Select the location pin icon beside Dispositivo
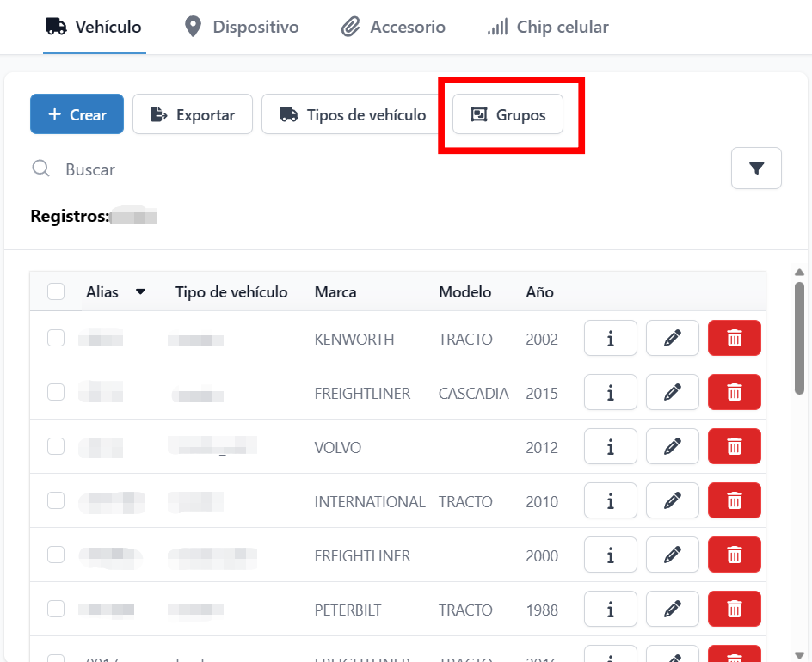Screen dimensions: 812x662 pos(193,26)
